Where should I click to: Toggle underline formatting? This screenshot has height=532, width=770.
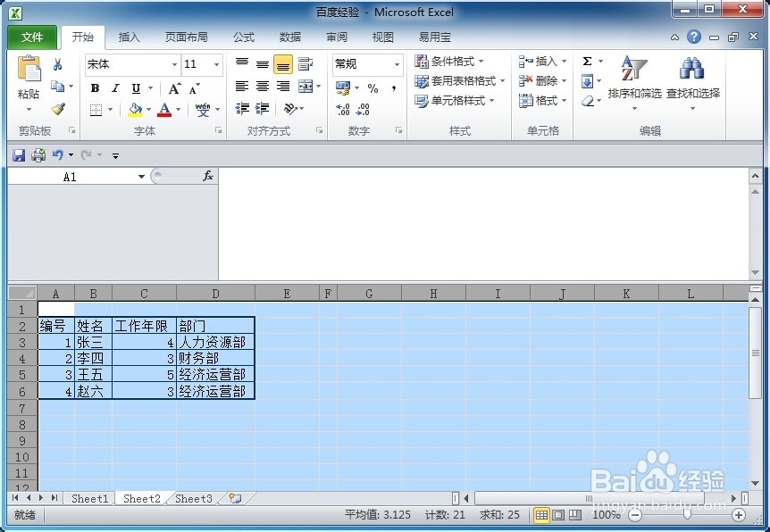point(136,88)
